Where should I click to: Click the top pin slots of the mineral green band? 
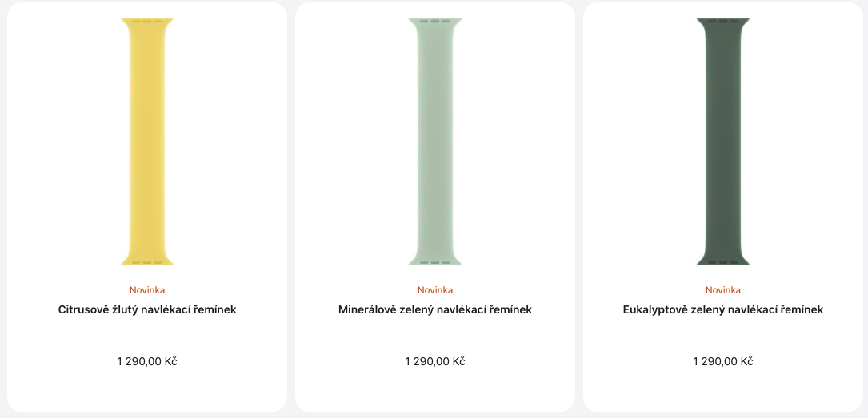tap(435, 22)
